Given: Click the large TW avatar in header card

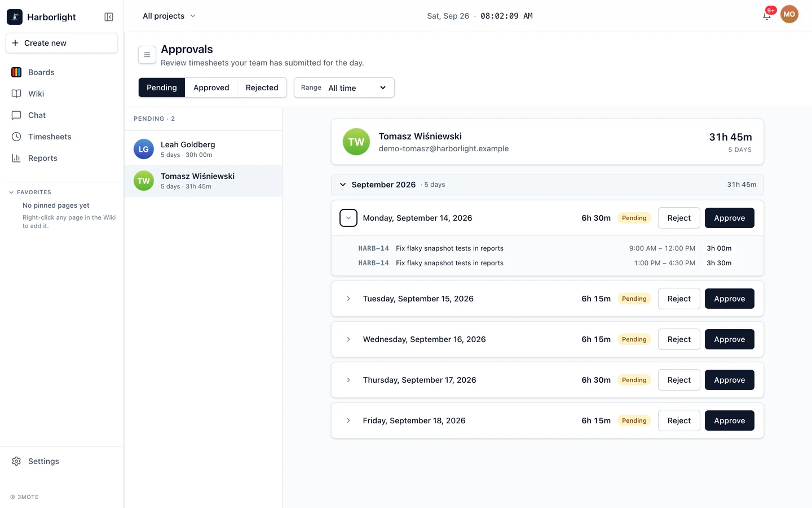Looking at the screenshot, I should 356,142.
